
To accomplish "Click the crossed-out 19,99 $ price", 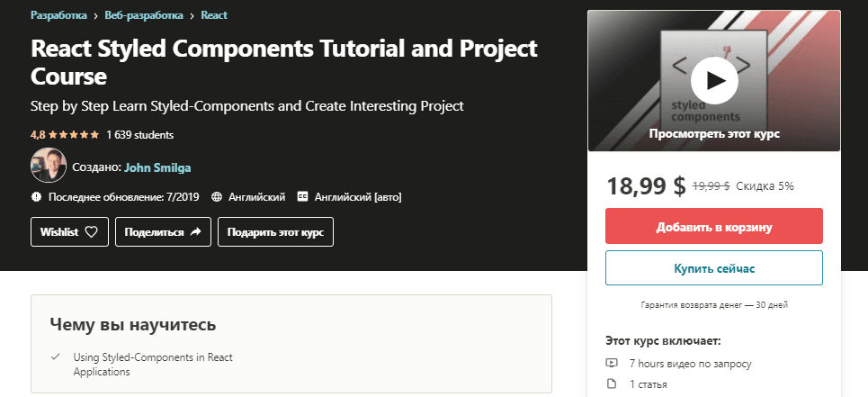I will coord(711,186).
